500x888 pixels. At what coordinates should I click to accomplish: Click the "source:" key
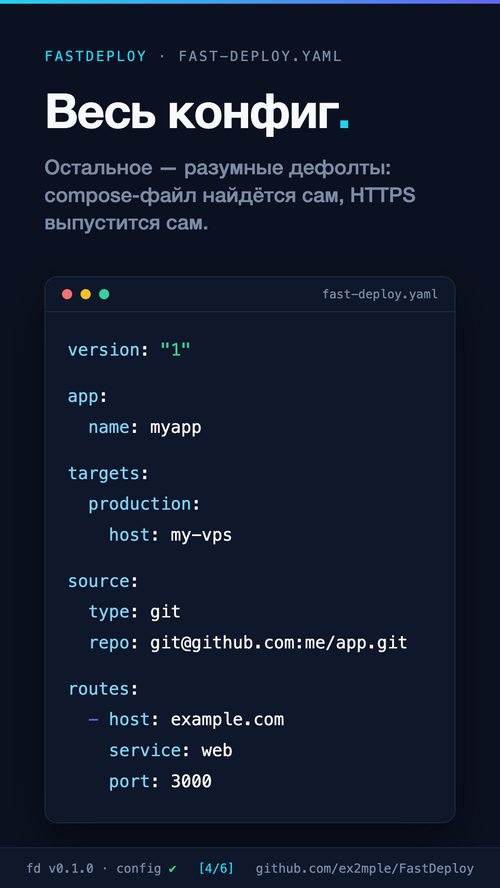tap(103, 582)
